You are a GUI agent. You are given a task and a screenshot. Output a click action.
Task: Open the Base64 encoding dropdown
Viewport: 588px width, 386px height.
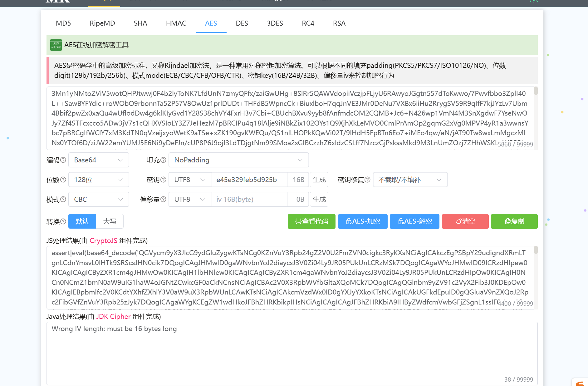(x=98, y=160)
